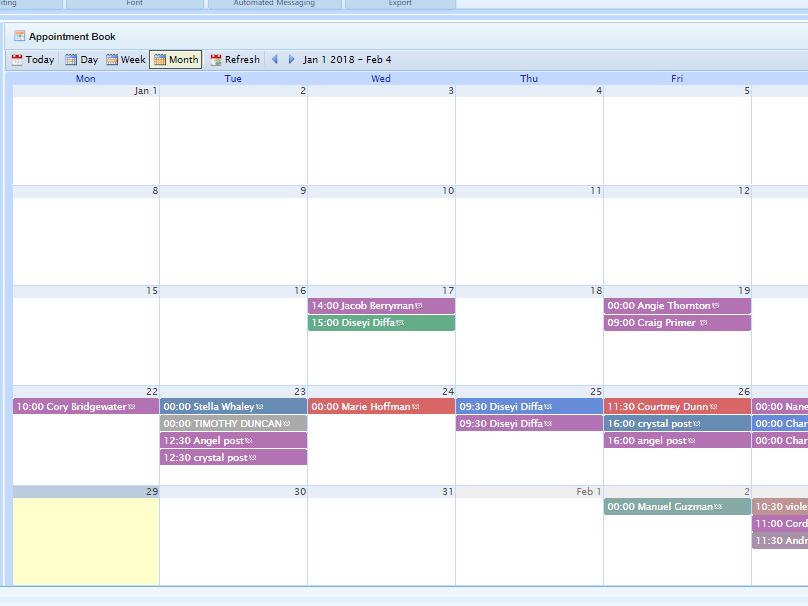Select the 11:30 Courtney Dunn appointment
The image size is (808, 606).
pos(676,407)
